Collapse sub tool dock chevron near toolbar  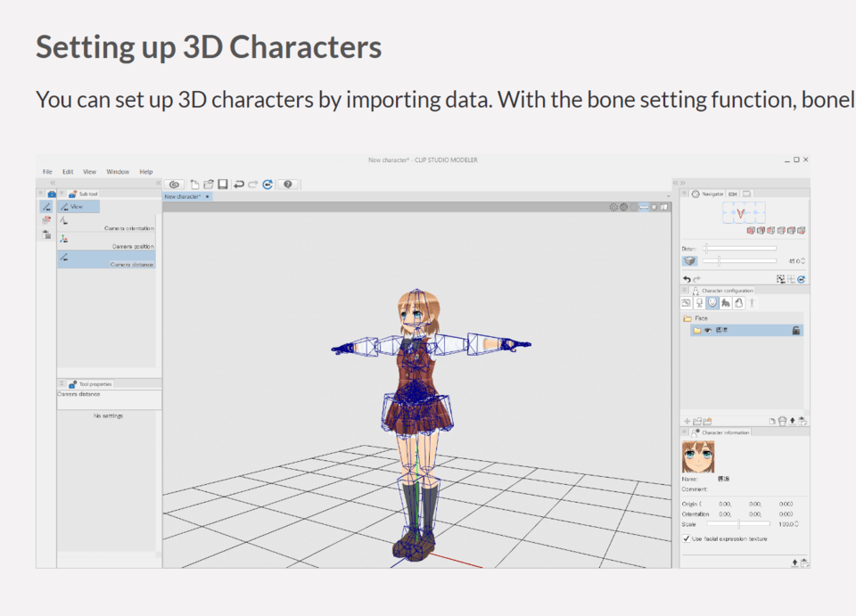click(x=159, y=183)
